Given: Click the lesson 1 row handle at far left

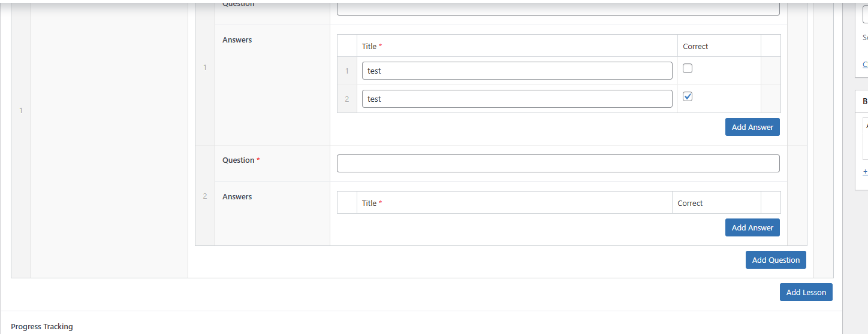Looking at the screenshot, I should pyautogui.click(x=21, y=111).
